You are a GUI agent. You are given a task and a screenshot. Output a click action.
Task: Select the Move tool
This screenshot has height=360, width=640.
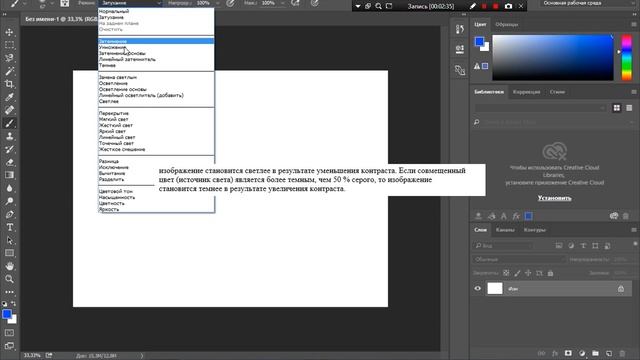[x=9, y=32]
